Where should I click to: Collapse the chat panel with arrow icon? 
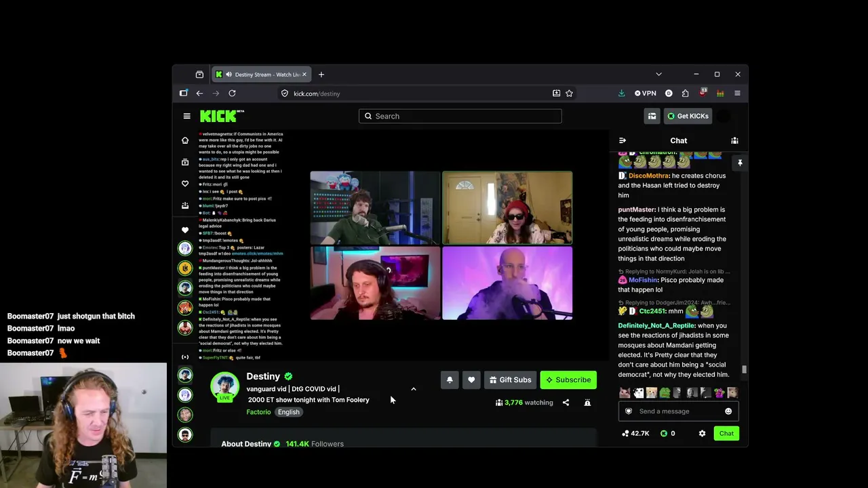(x=623, y=140)
